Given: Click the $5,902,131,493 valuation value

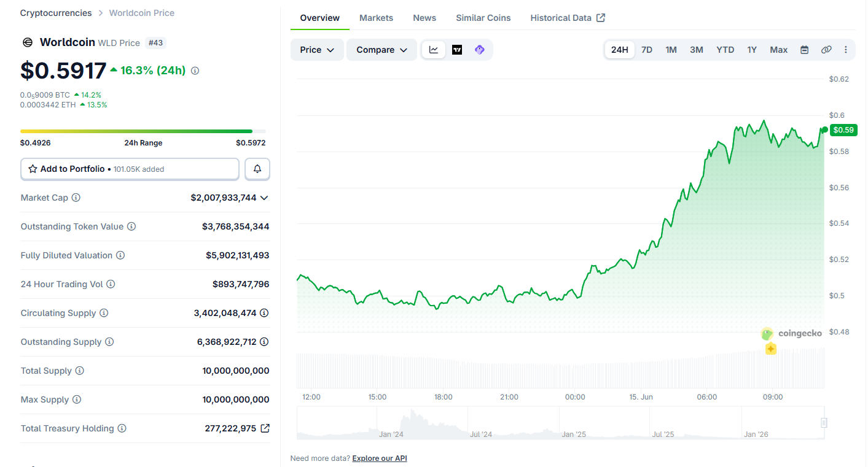Looking at the screenshot, I should (238, 255).
